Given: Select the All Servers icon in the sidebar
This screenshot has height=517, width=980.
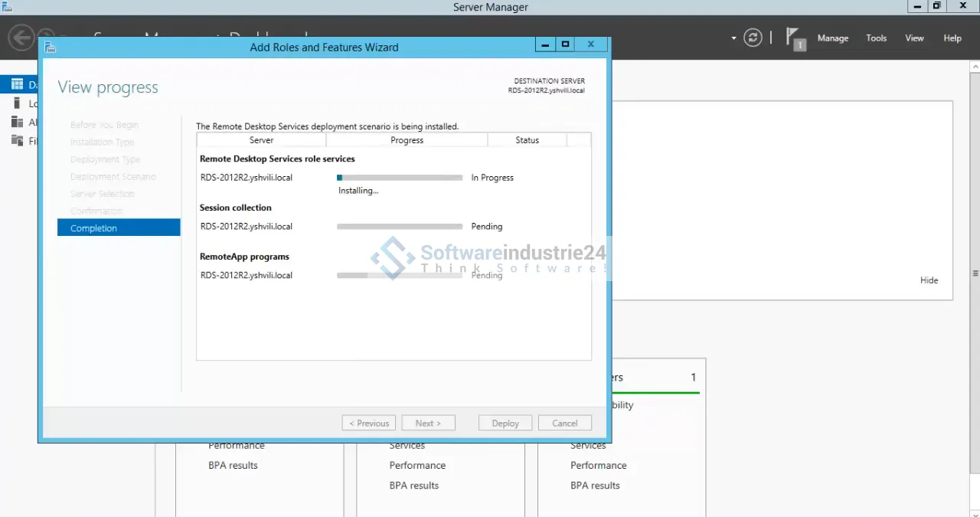Looking at the screenshot, I should [x=16, y=122].
